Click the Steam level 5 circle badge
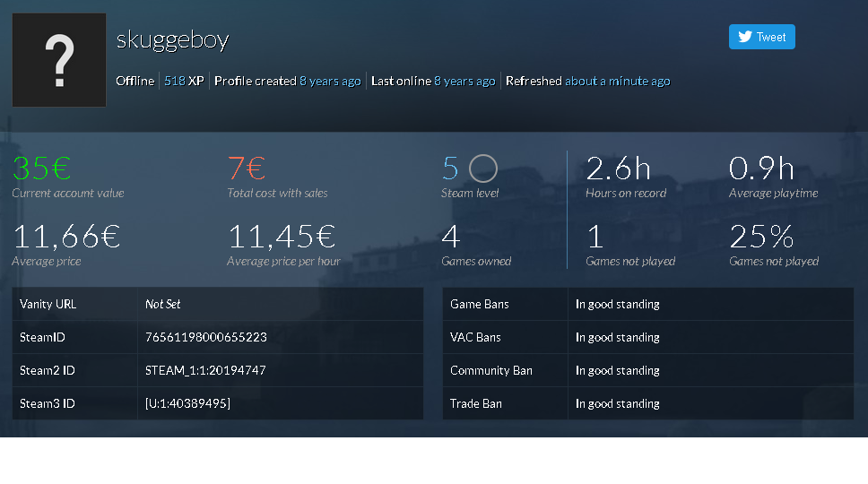 click(x=483, y=169)
